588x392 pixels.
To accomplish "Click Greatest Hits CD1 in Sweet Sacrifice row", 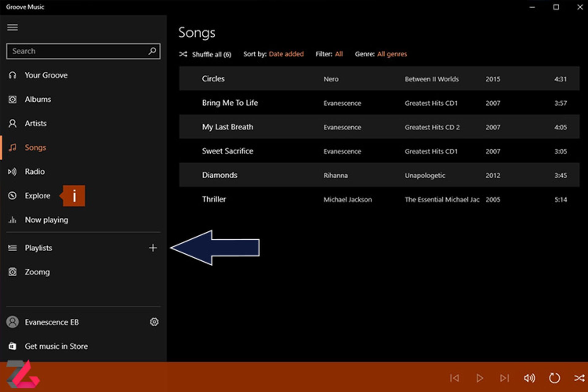I will coord(431,151).
